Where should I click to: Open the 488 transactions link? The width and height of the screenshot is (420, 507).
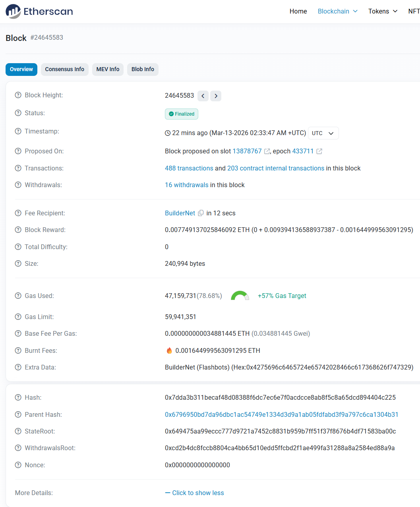pos(189,168)
